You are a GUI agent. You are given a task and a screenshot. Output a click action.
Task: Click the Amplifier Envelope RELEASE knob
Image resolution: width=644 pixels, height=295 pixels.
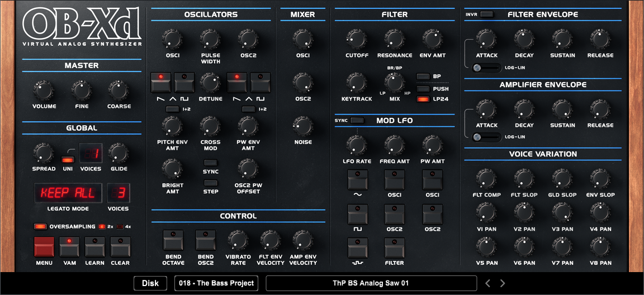click(x=600, y=110)
